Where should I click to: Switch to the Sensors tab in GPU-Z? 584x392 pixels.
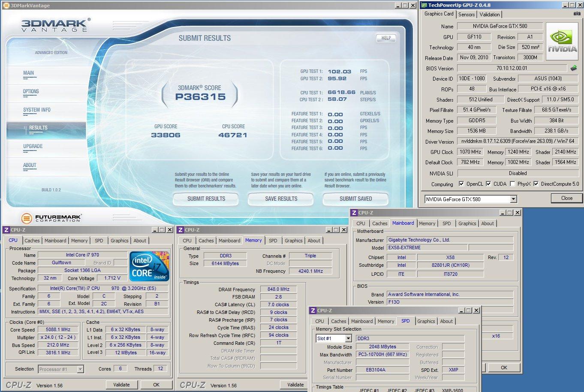pos(467,14)
